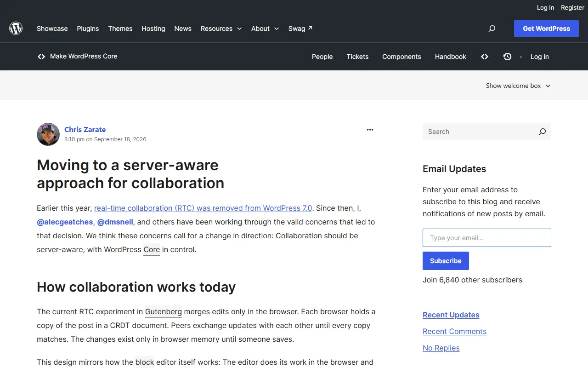588x368 pixels.
Task: Open the Themes menu item
Action: click(x=120, y=29)
